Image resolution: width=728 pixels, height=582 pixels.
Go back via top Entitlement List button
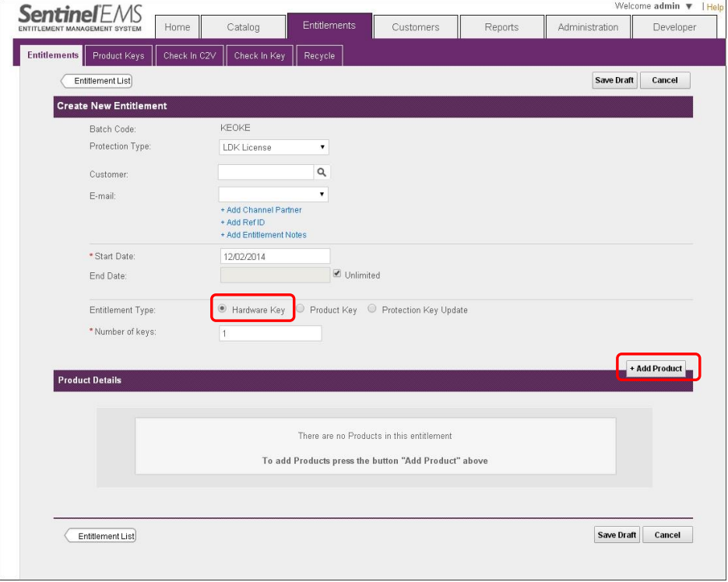click(98, 81)
